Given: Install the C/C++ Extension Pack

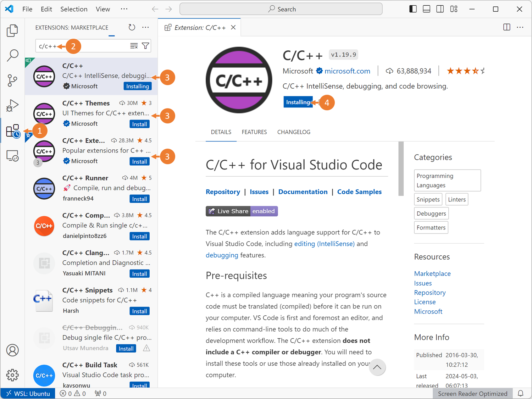Looking at the screenshot, I should (139, 161).
